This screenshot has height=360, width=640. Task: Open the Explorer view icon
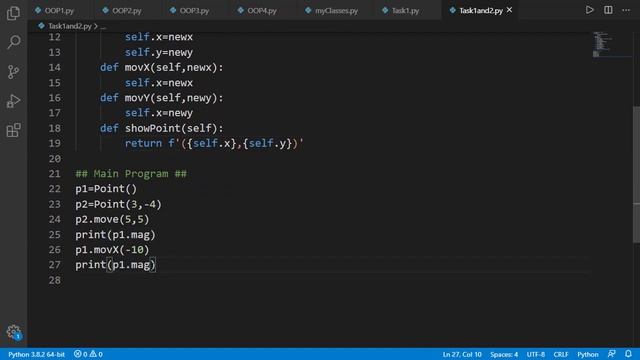point(13,13)
